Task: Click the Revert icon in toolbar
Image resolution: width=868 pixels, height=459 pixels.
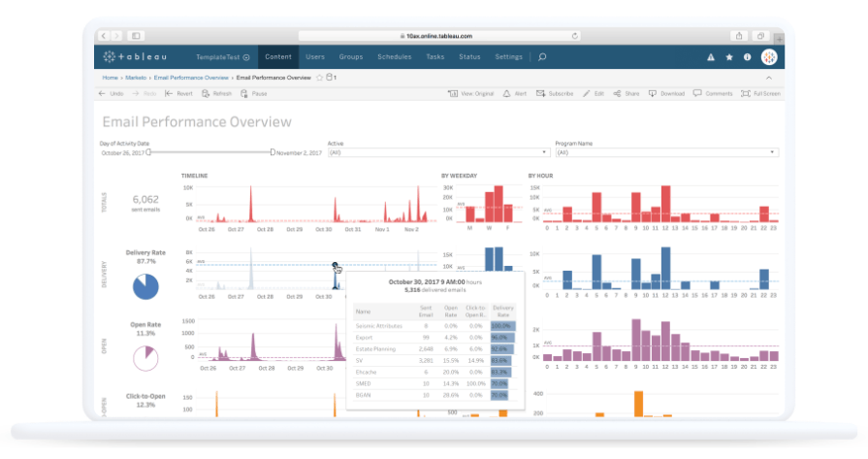Action: 169,94
